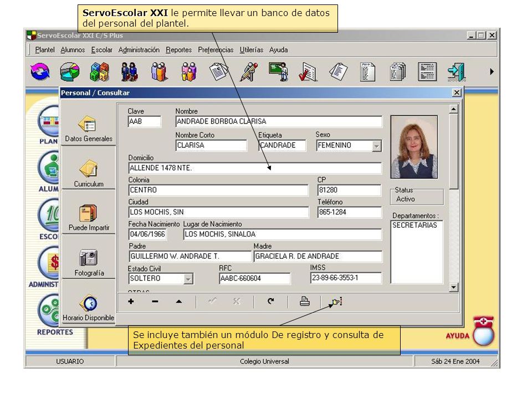Screen dimensions: 532x399
Task: Click the stacked documents toolbar icon
Action: [218, 71]
